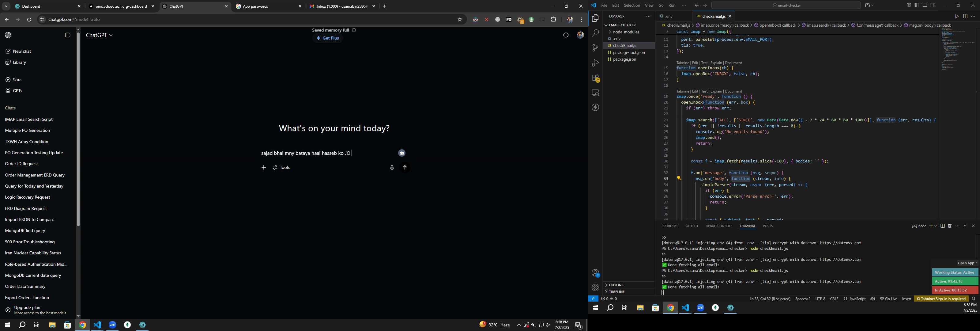Toggle VS Code bottom panel layout button
The width and height of the screenshot is (980, 331).
tap(925, 5)
